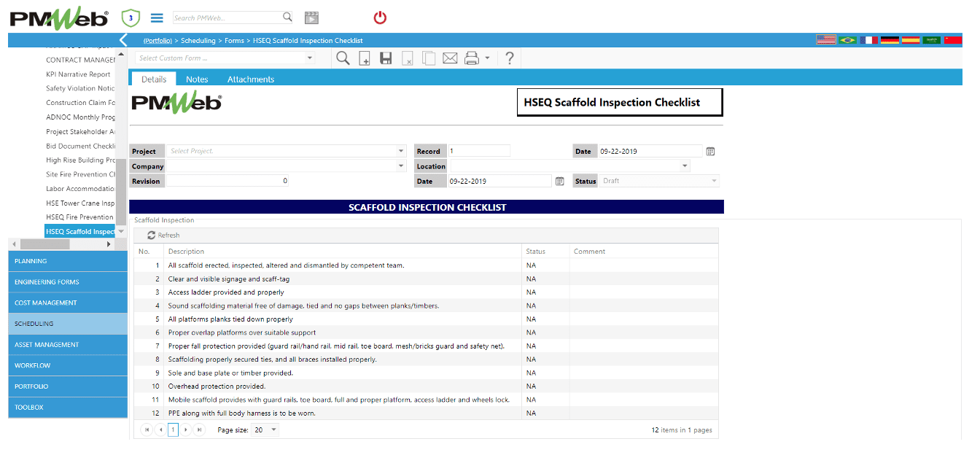
Task: Select the Brazilian flag for Portuguese
Action: tap(847, 39)
